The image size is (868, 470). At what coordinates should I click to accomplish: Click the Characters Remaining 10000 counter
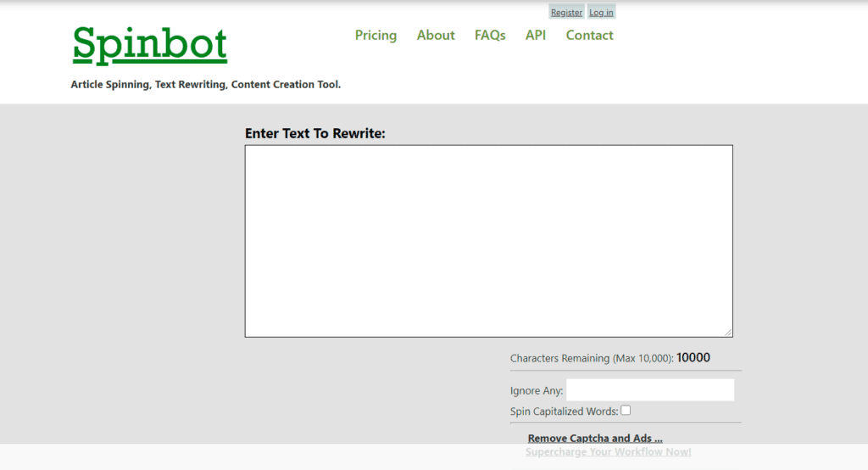click(x=693, y=357)
